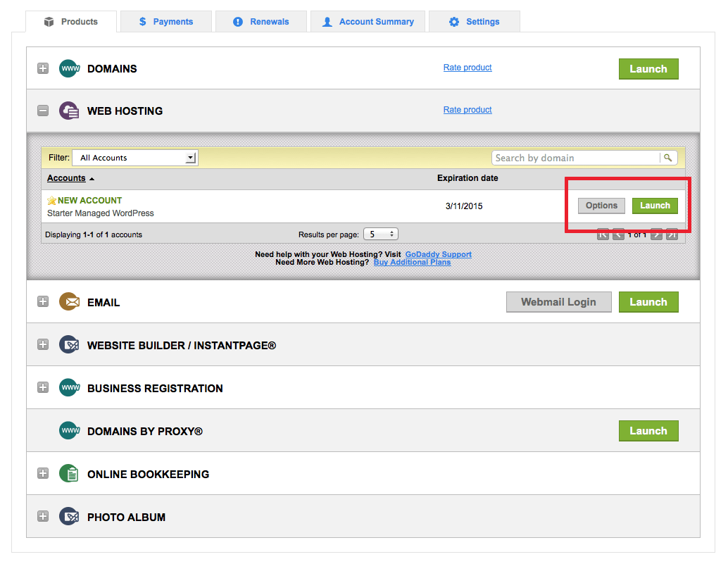
Task: Go to first page of accounts
Action: [x=603, y=235]
